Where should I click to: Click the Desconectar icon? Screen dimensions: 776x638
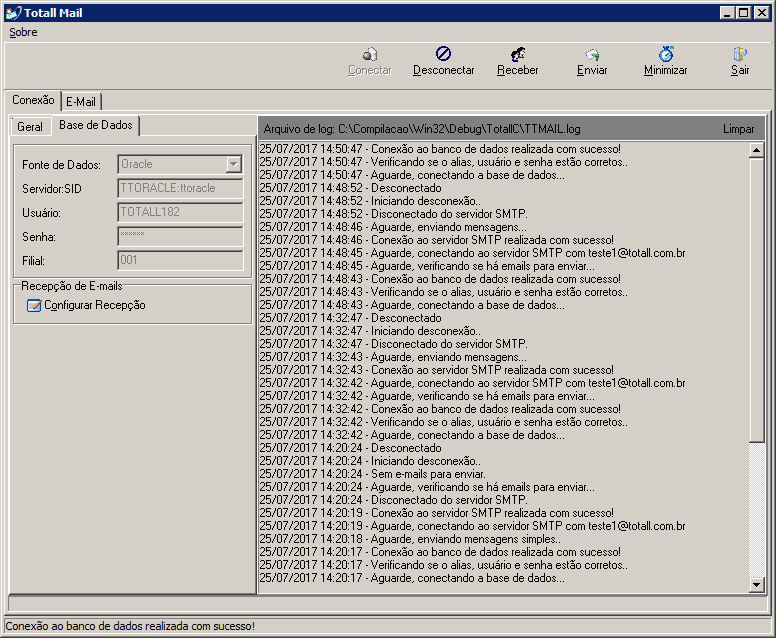443,53
